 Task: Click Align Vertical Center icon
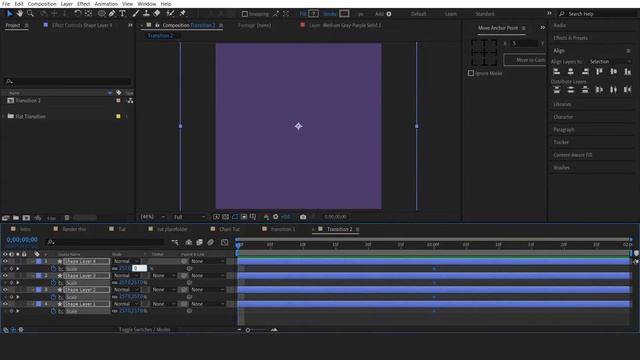pyautogui.click(x=613, y=72)
